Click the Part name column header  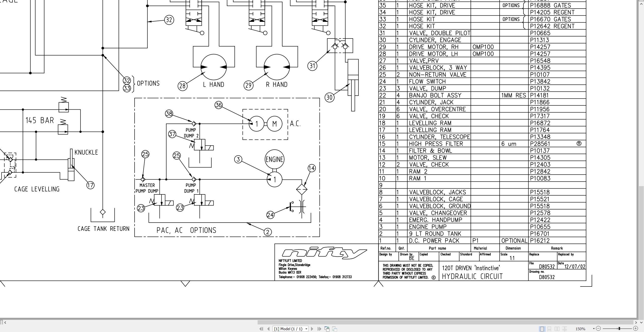[437, 248]
